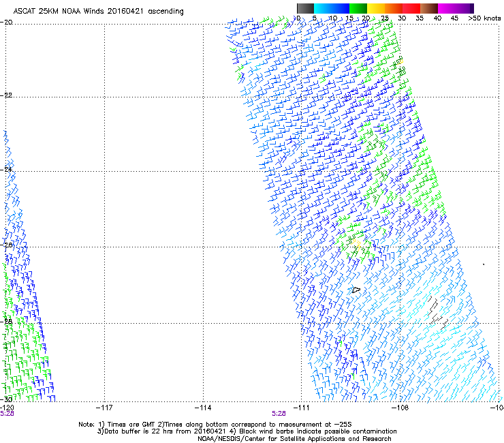Click the '45' label under the colorbar
This screenshot has width=504, height=443.
(x=454, y=18)
